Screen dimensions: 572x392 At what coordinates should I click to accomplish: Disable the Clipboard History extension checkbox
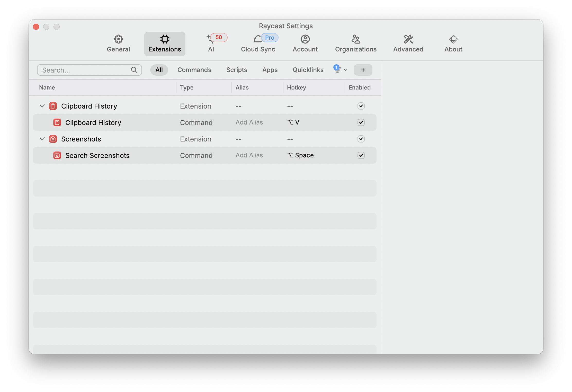[x=361, y=106]
